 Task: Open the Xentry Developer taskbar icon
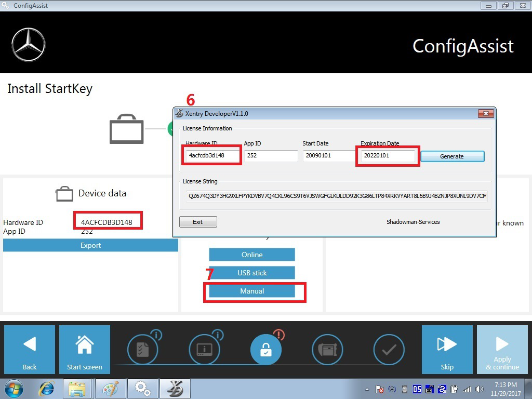coord(175,388)
